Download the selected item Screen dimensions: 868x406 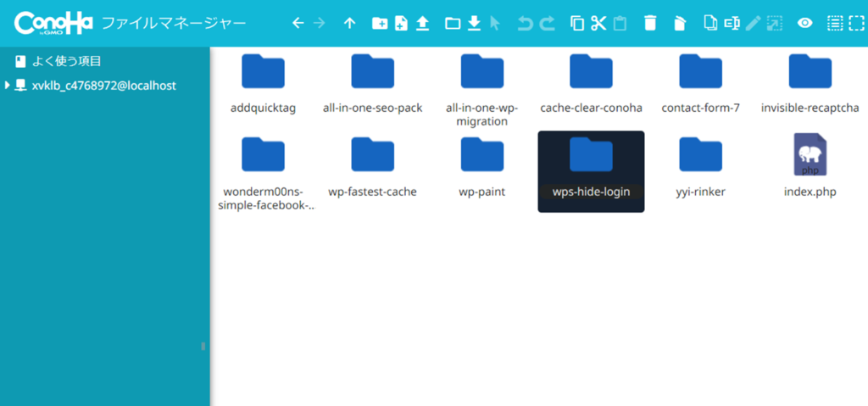475,23
